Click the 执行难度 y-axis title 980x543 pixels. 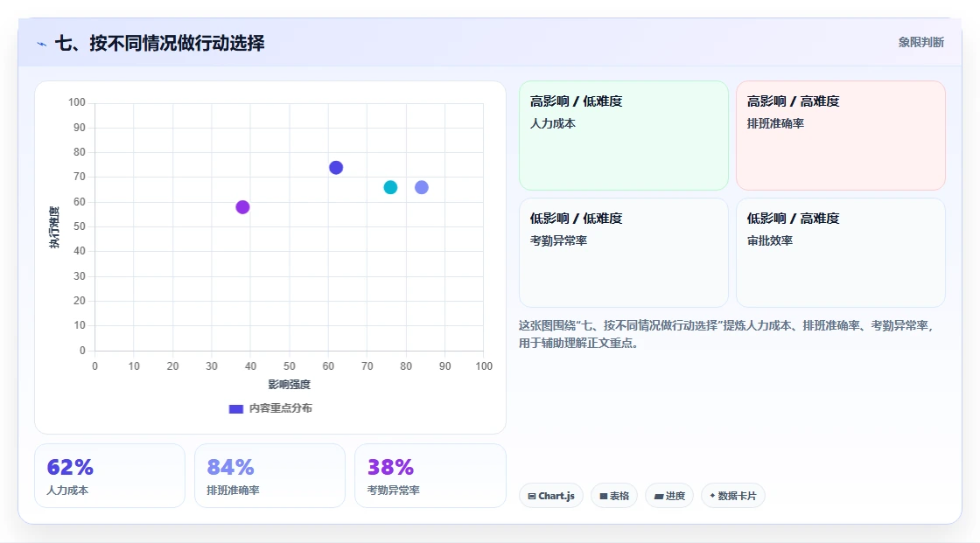[x=54, y=227]
